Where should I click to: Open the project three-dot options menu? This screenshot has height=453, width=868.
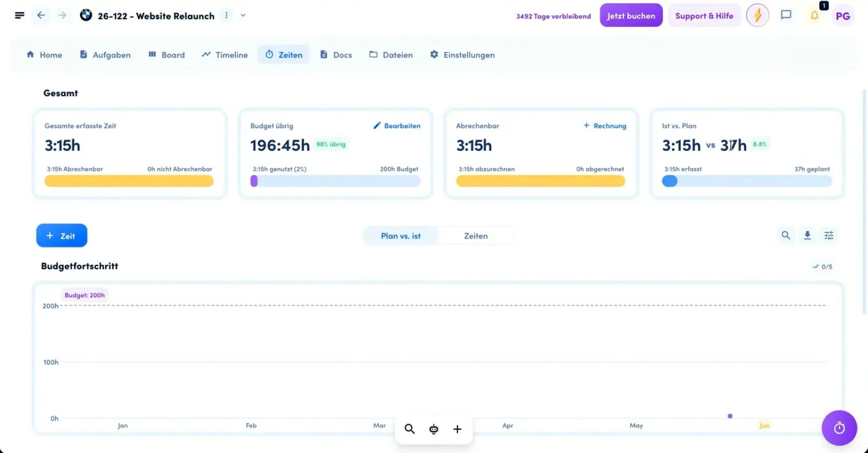226,16
